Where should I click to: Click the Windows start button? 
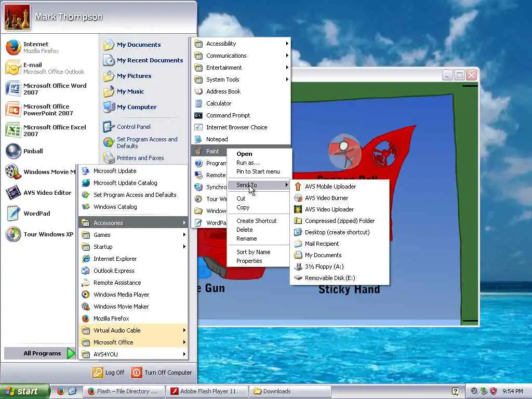tap(24, 391)
